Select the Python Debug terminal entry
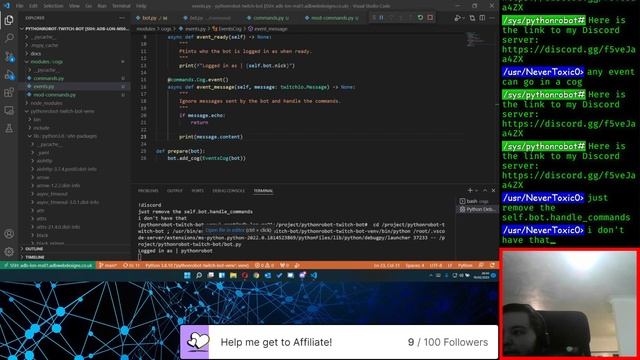The image size is (640, 360). click(476, 209)
